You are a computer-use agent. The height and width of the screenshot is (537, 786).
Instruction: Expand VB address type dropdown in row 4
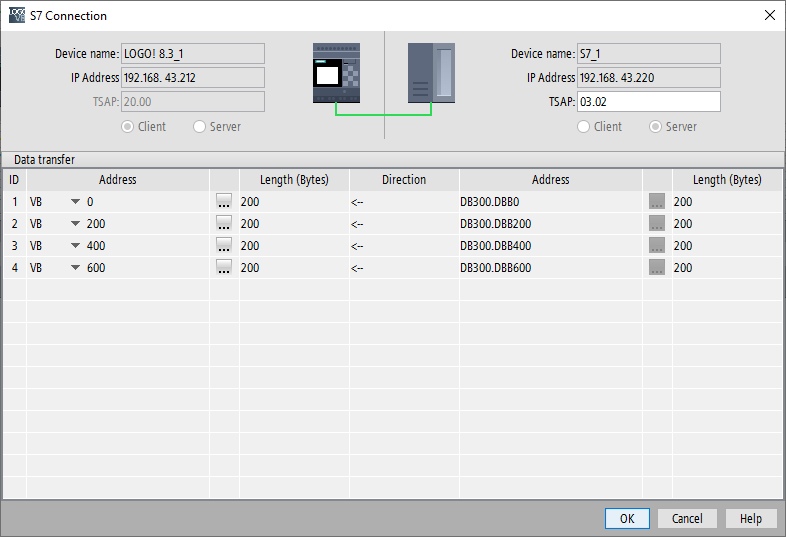pyautogui.click(x=75, y=268)
